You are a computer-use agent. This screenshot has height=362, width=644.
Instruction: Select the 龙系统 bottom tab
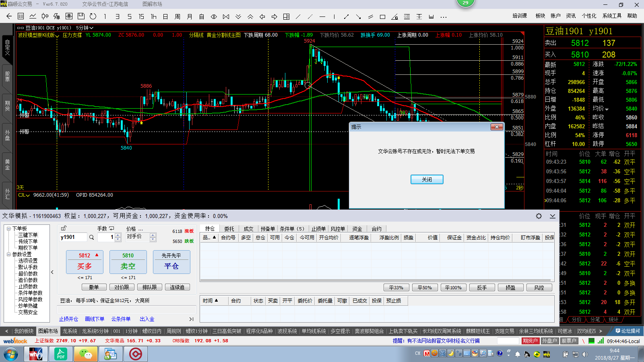point(70,331)
